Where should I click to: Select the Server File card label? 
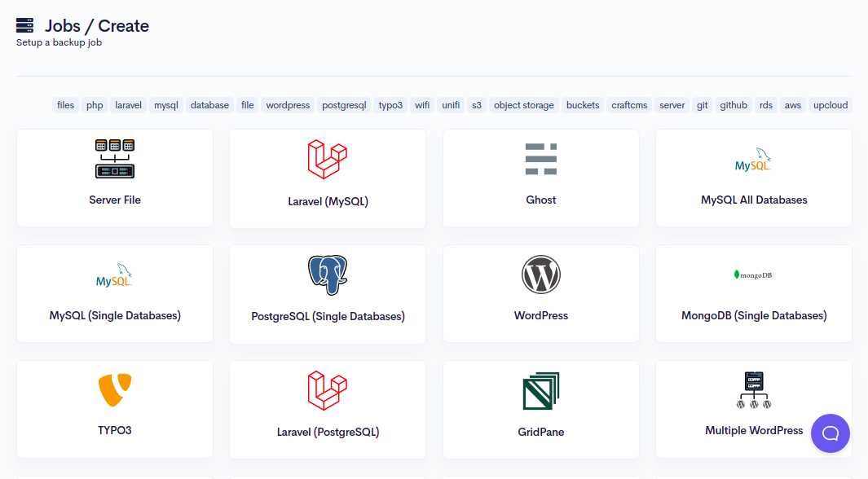[115, 200]
